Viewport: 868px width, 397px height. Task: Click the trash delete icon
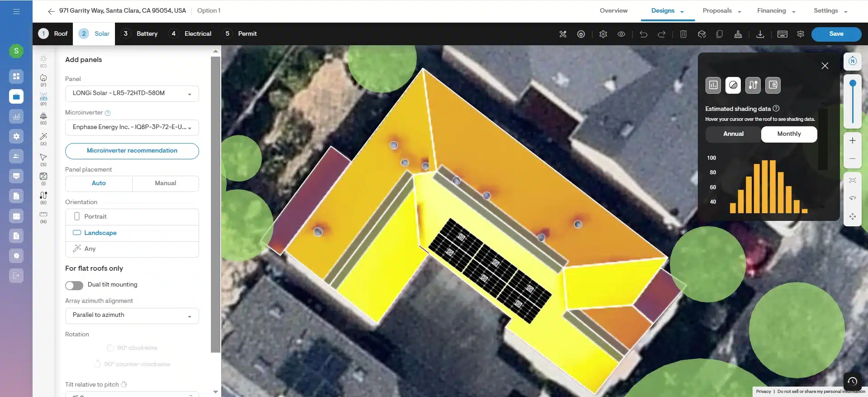tap(683, 34)
